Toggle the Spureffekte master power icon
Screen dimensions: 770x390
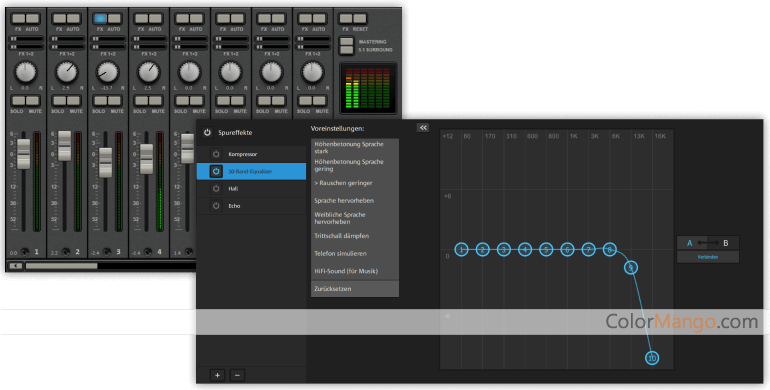pos(207,133)
